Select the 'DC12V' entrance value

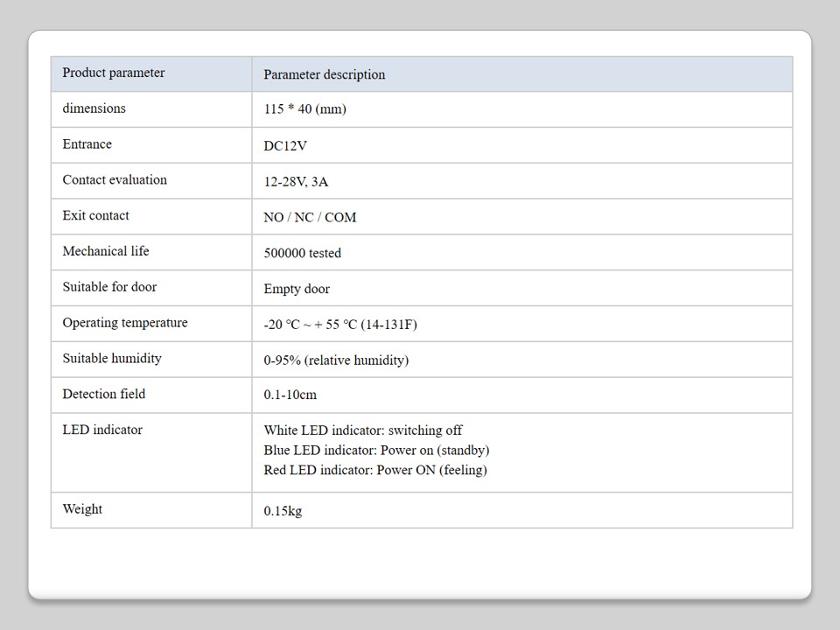[x=285, y=146]
